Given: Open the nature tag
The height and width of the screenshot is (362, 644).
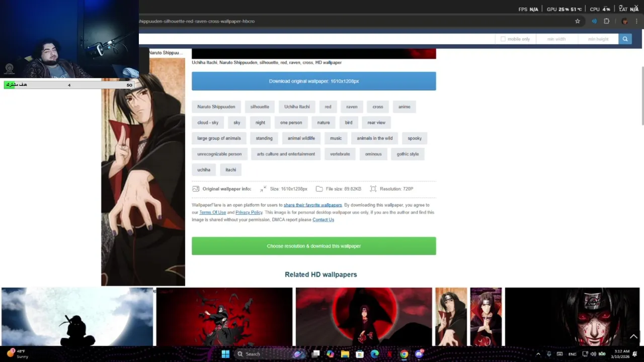Looking at the screenshot, I should pyautogui.click(x=324, y=123).
